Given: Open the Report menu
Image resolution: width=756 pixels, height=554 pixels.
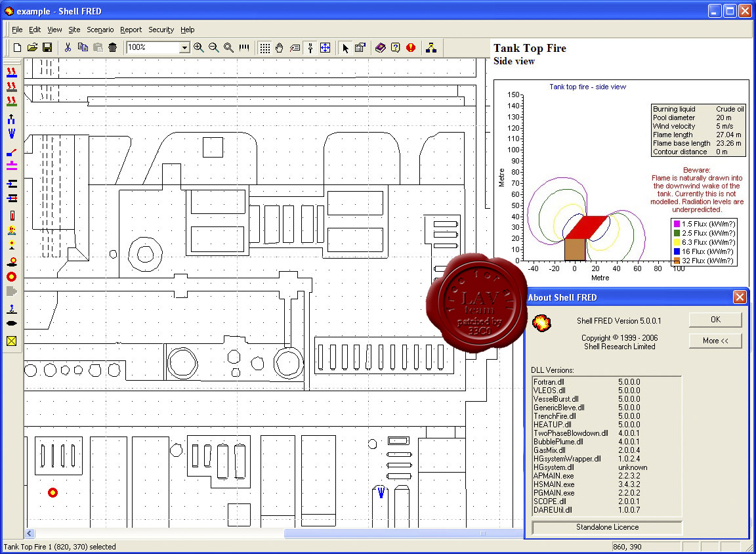Looking at the screenshot, I should click(x=131, y=30).
